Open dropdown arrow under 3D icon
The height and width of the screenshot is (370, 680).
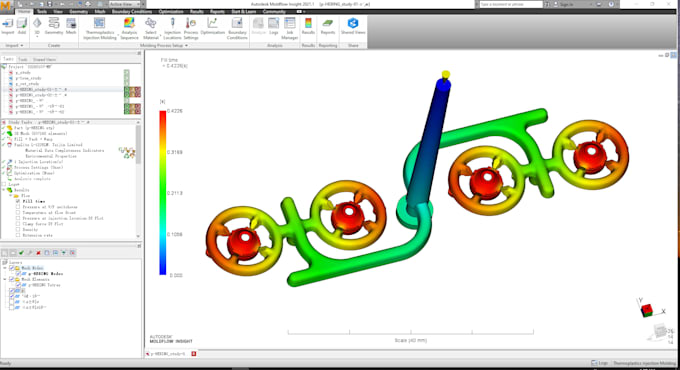coord(37,36)
